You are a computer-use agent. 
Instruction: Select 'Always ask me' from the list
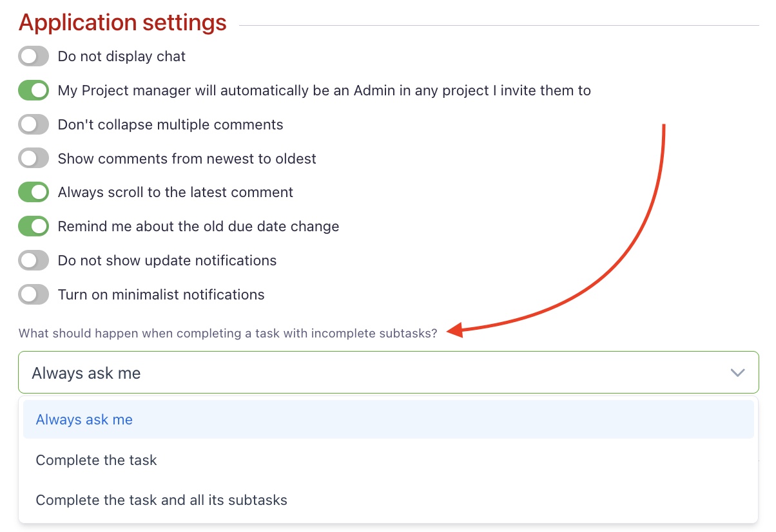point(84,419)
